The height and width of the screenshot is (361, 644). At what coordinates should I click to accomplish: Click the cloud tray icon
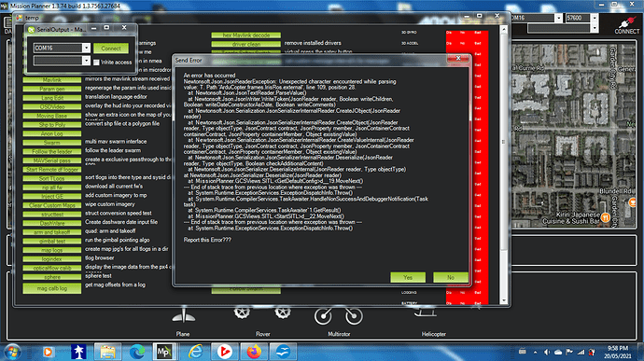click(558, 352)
